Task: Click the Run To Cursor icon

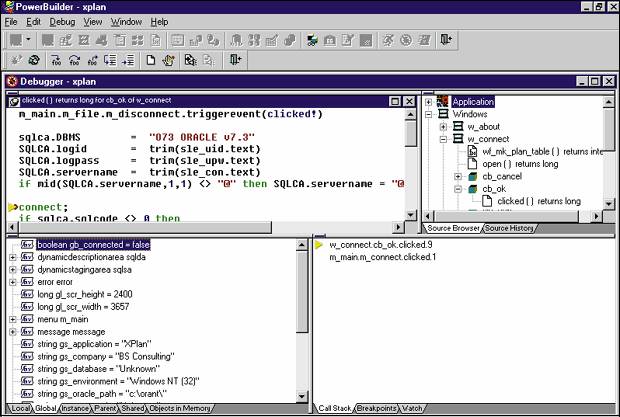Action: click(x=110, y=60)
